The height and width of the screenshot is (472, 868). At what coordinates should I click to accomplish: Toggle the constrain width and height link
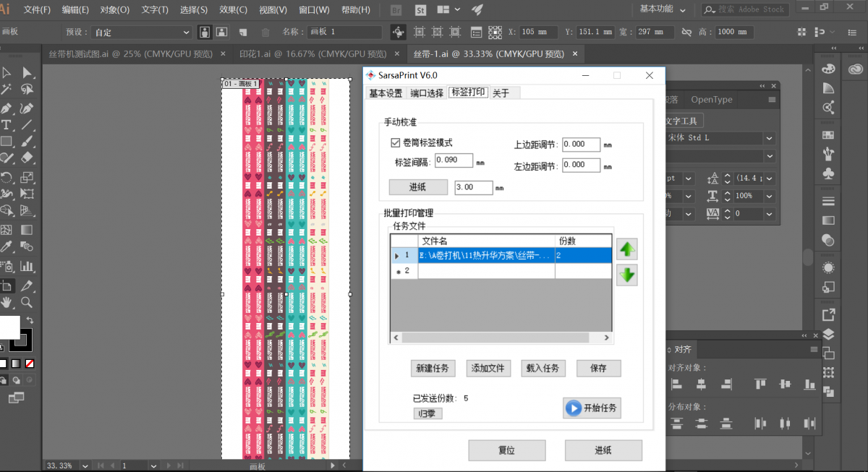click(686, 33)
